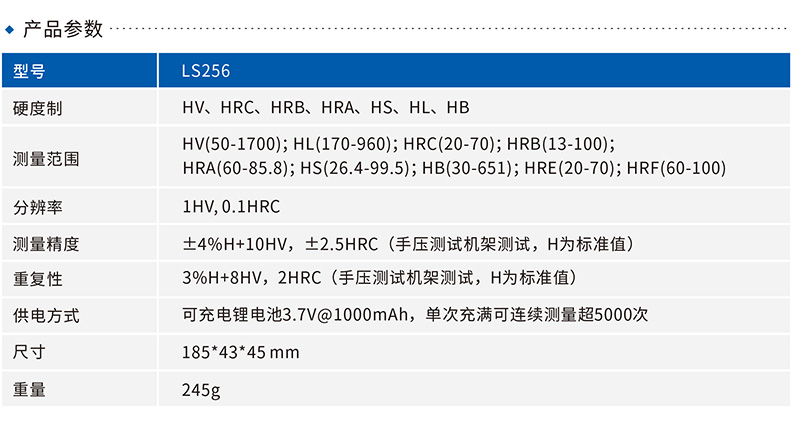Select the 测量范围 row label
This screenshot has width=800, height=446.
[46, 158]
